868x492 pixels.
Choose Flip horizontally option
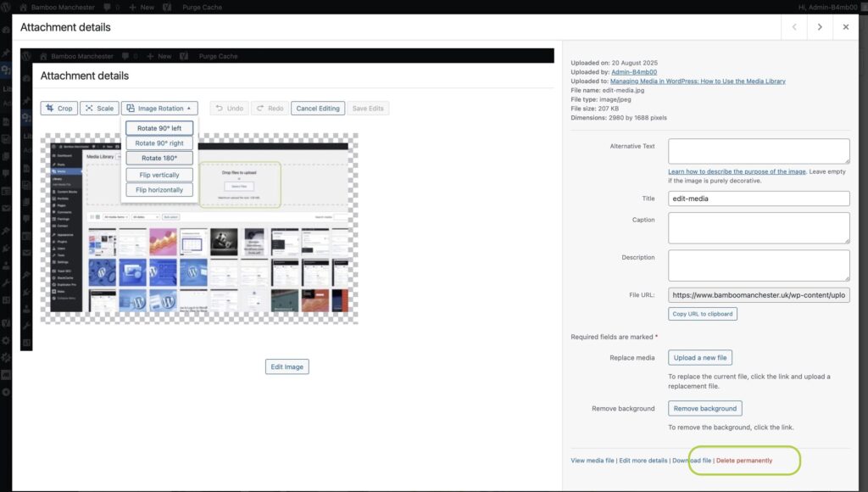(159, 189)
